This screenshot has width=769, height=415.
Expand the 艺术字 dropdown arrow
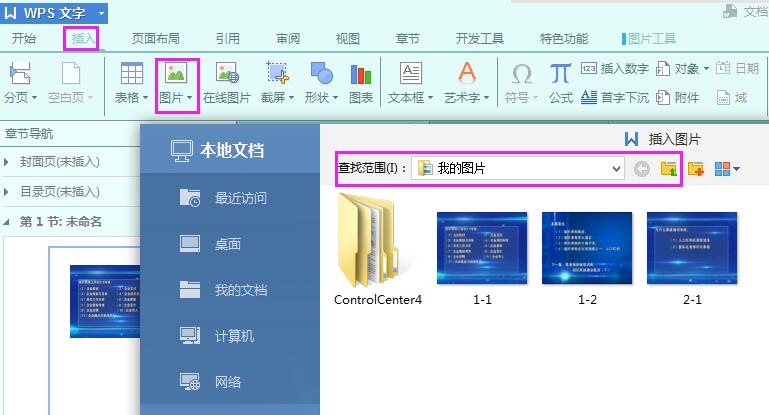486,98
